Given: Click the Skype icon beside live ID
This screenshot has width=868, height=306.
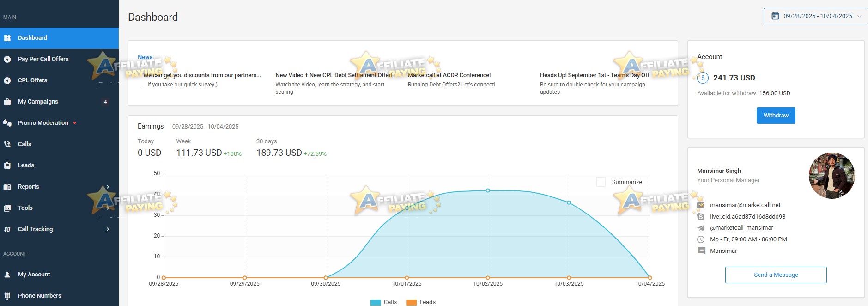Looking at the screenshot, I should [x=701, y=217].
